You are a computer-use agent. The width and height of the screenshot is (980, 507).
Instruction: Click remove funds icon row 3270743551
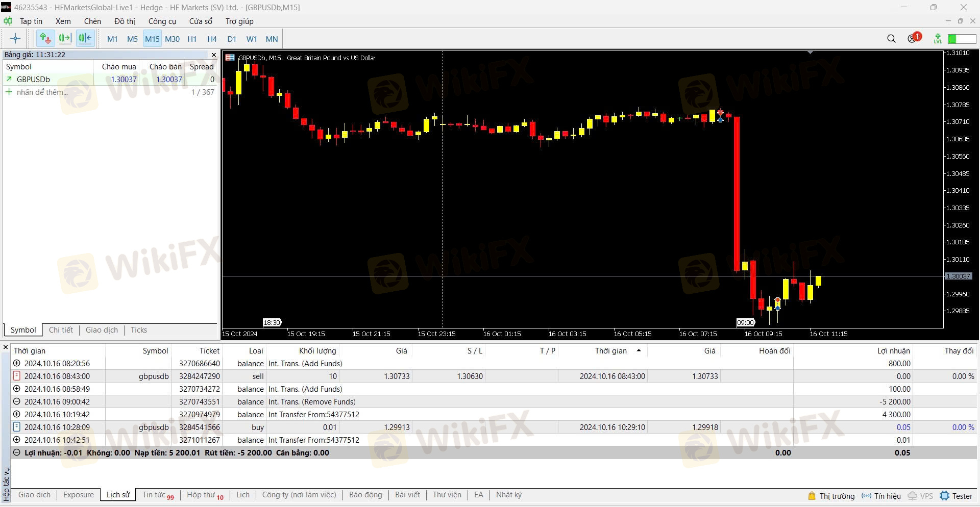(17, 401)
